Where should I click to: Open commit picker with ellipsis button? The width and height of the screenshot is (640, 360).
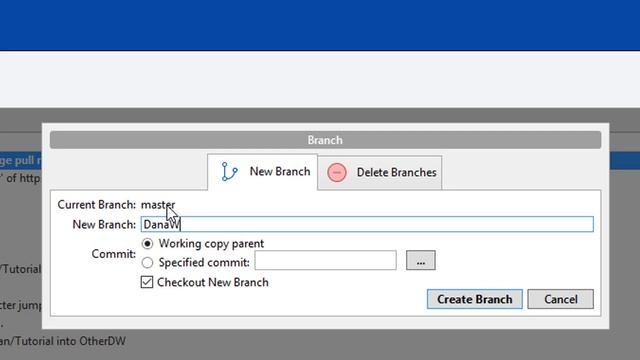(421, 260)
